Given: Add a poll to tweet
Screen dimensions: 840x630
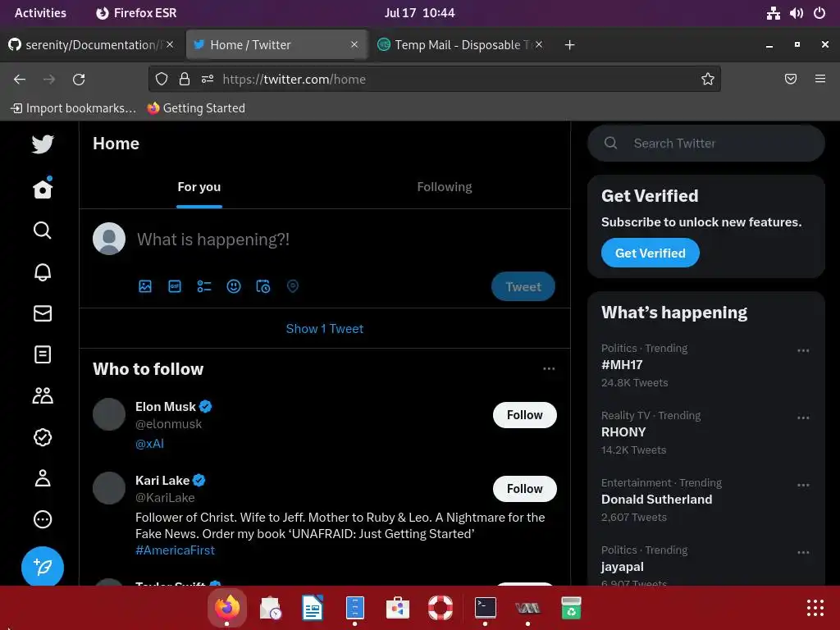Looking at the screenshot, I should tap(204, 286).
